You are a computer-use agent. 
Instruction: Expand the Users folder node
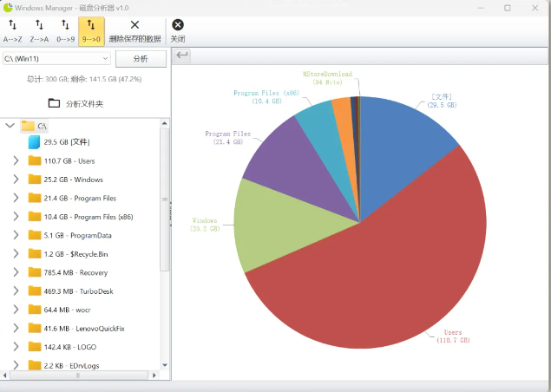point(16,160)
